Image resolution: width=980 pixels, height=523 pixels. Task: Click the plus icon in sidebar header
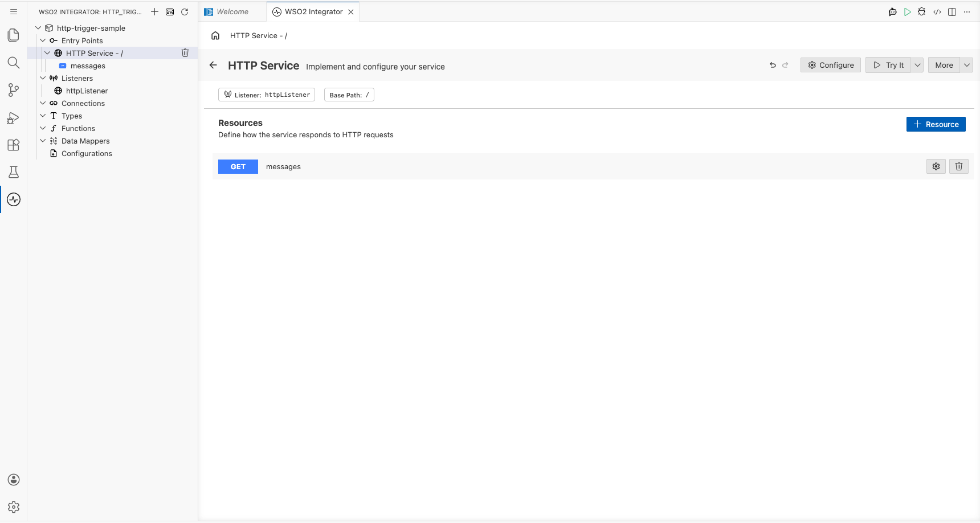[154, 11]
